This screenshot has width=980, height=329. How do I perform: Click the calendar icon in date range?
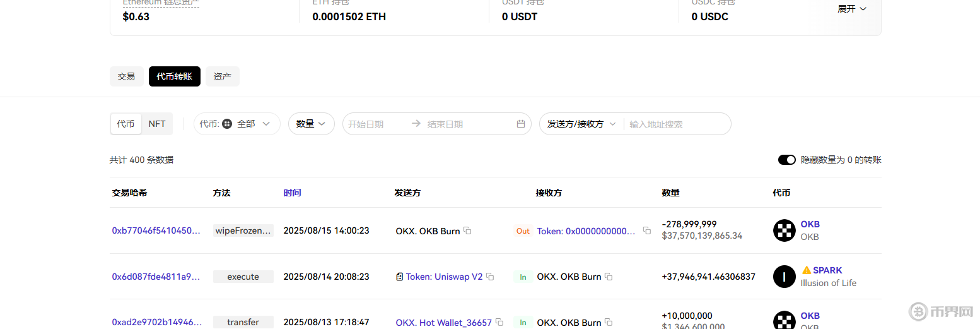[521, 124]
